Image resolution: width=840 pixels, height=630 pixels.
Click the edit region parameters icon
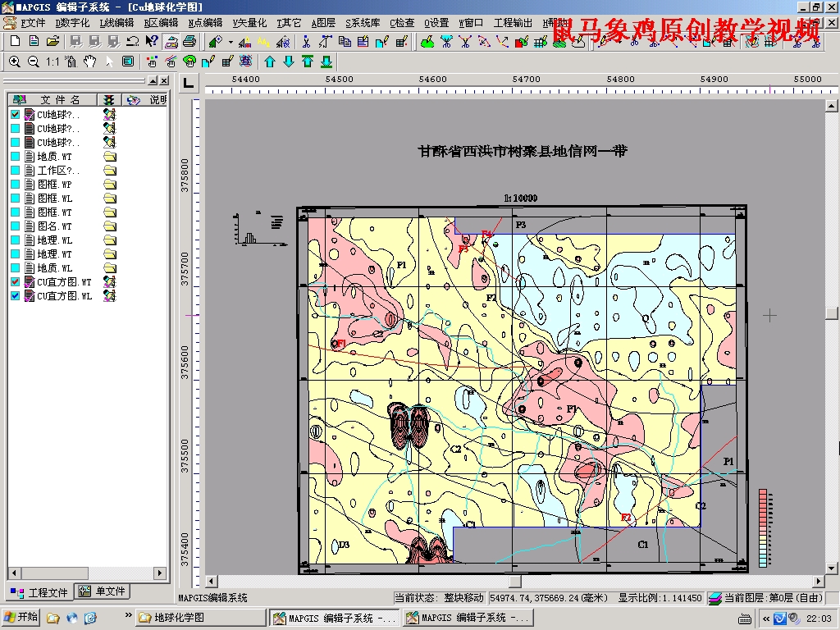click(x=208, y=62)
